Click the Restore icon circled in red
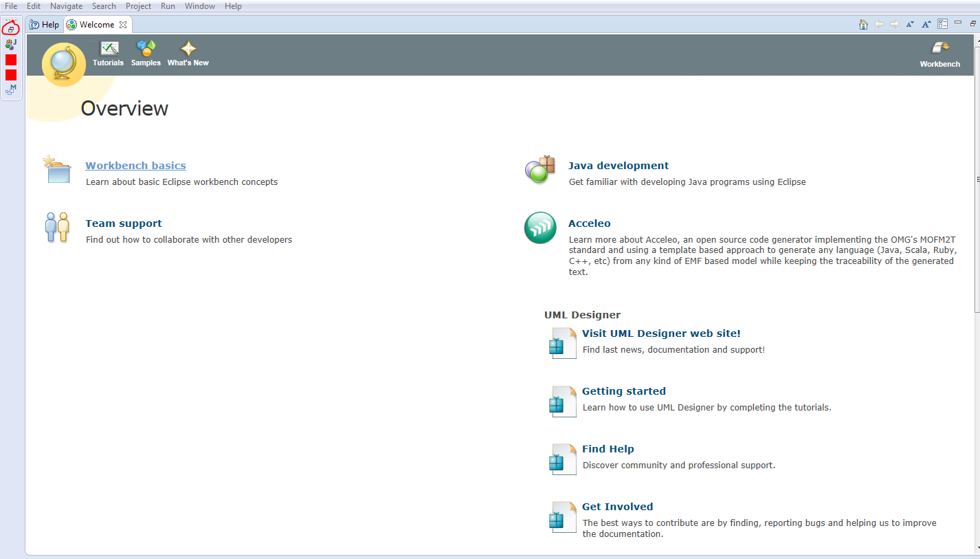Viewport: 980px width, 559px height. pyautogui.click(x=11, y=30)
